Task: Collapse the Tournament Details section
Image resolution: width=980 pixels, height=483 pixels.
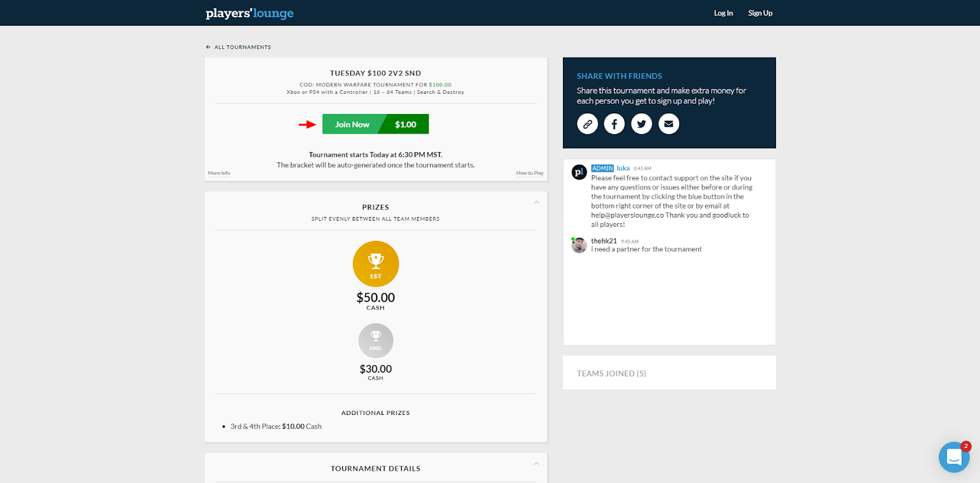Action: coord(536,463)
